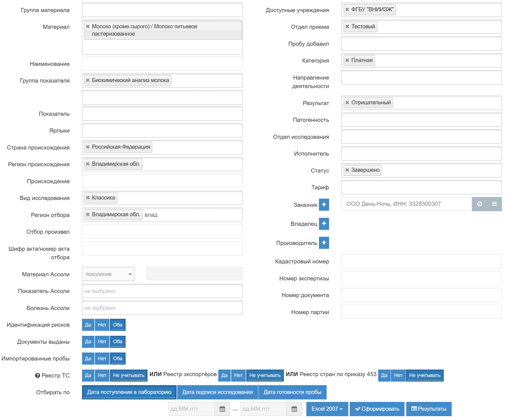Click the plus icon beside Производитель
Image resolution: width=506 pixels, height=420 pixels.
(324, 243)
